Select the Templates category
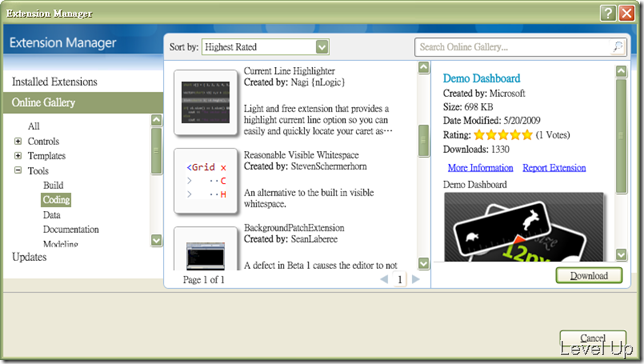This screenshot has width=644, height=364. (46, 156)
